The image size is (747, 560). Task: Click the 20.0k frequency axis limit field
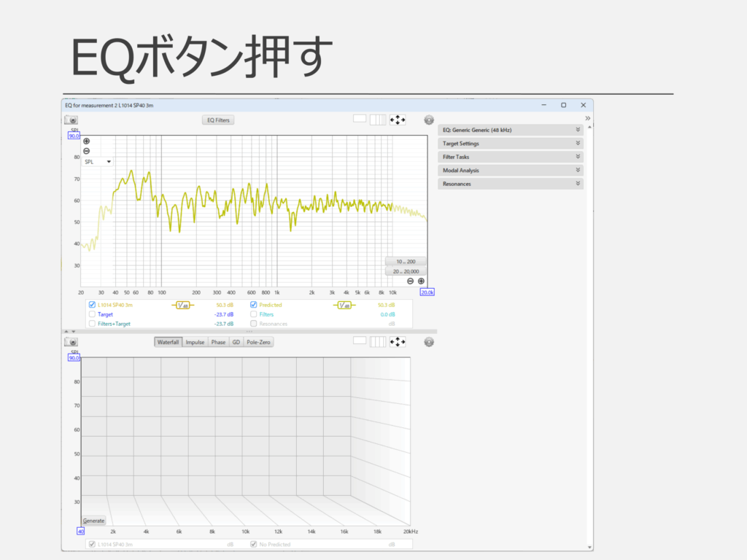tap(427, 292)
